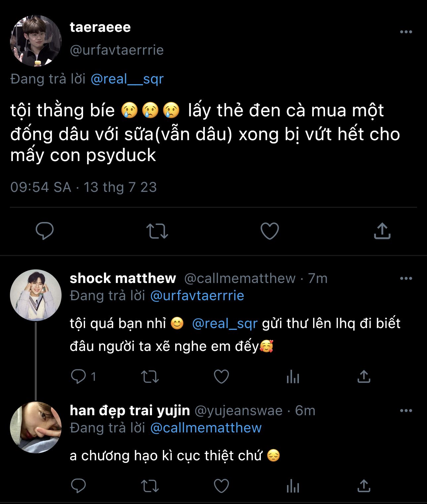Image resolution: width=427 pixels, height=504 pixels.
Task: Retweet shock matthew's reply
Action: coord(150,376)
